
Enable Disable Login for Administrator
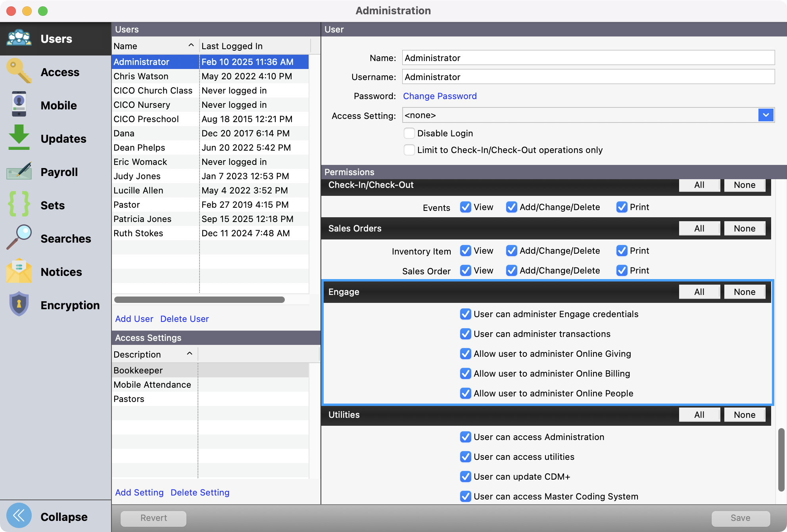pyautogui.click(x=409, y=133)
